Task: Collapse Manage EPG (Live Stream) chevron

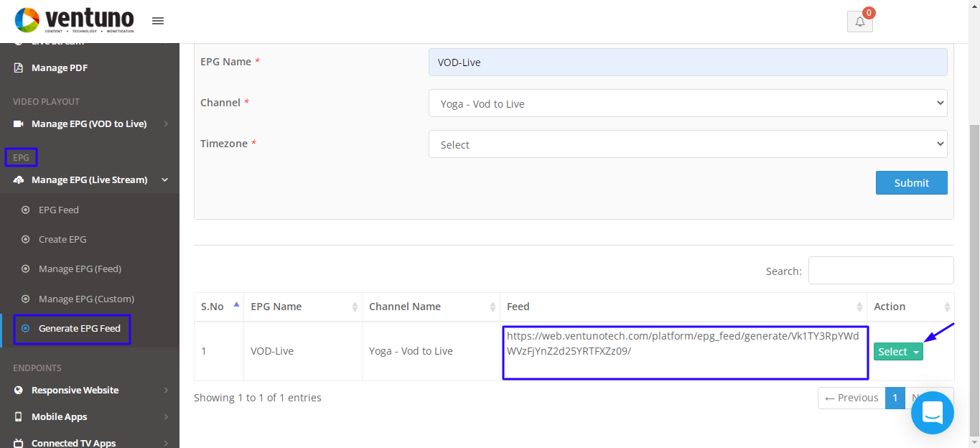Action: coord(165,180)
